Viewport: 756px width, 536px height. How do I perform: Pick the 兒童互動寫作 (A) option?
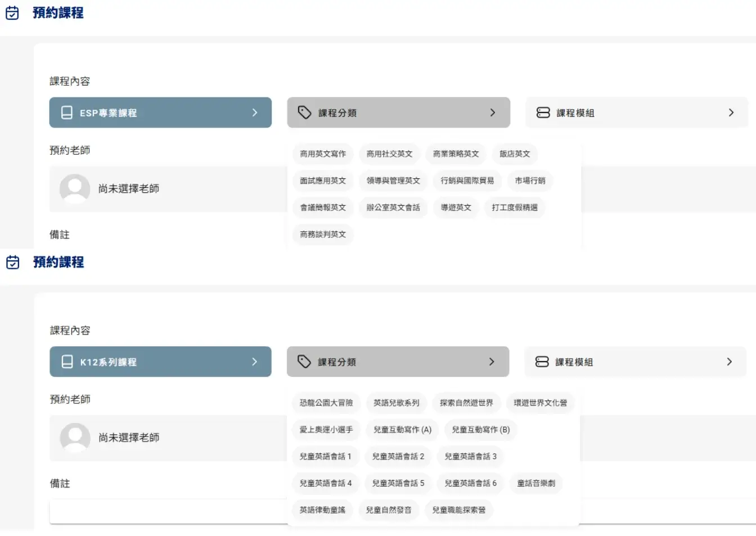coord(402,430)
